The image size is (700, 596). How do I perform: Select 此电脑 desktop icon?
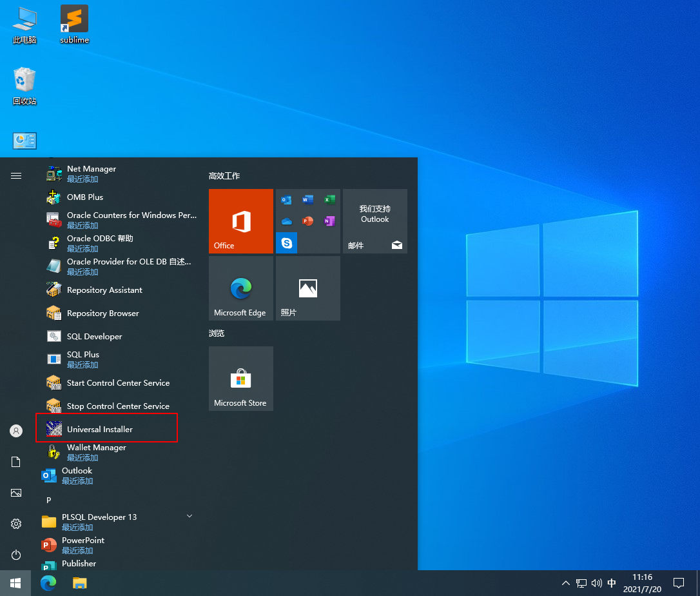pyautogui.click(x=24, y=26)
